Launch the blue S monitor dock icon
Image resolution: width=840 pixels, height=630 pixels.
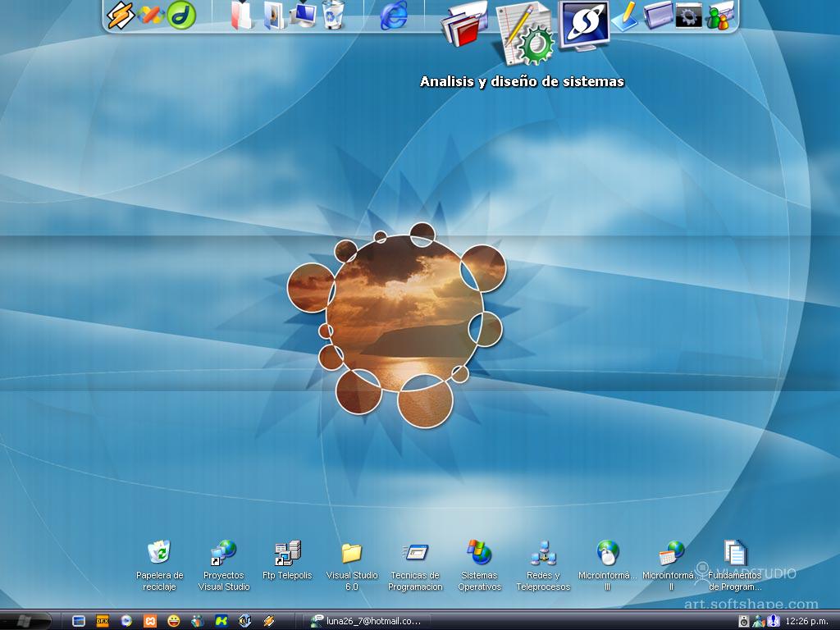click(x=584, y=25)
